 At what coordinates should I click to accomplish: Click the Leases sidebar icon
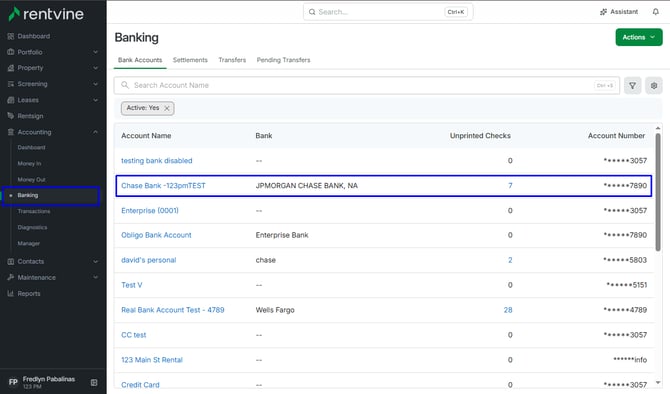11,100
